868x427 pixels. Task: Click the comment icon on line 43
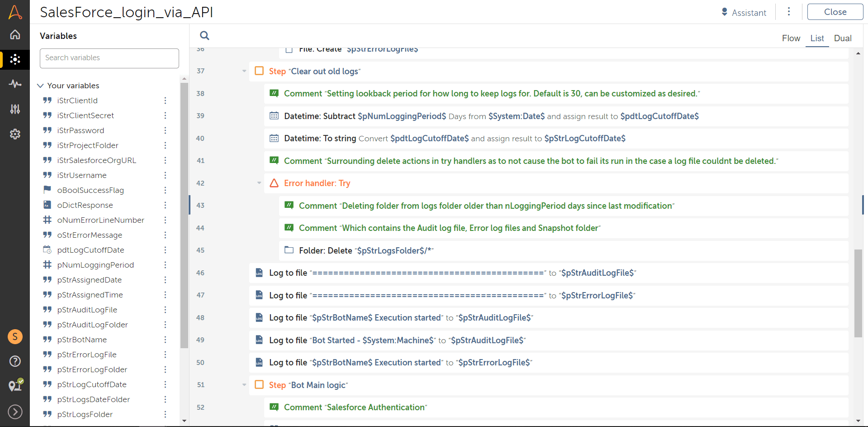coord(289,206)
